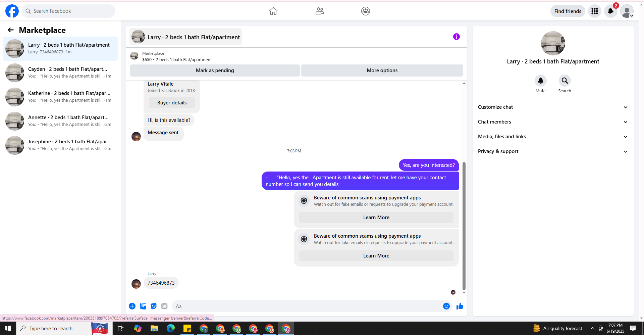This screenshot has width=644, height=335.
Task: Click the Search Facebook field
Action: click(68, 11)
